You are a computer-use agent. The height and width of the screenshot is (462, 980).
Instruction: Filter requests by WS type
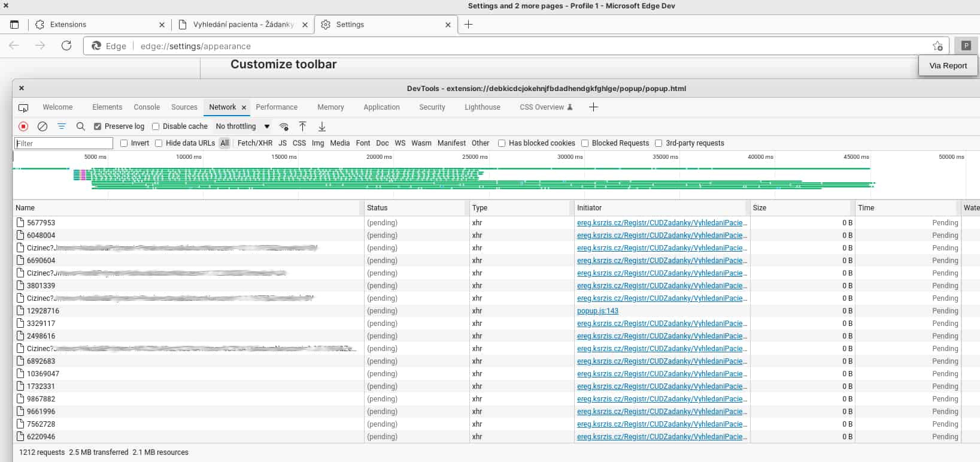click(x=400, y=143)
